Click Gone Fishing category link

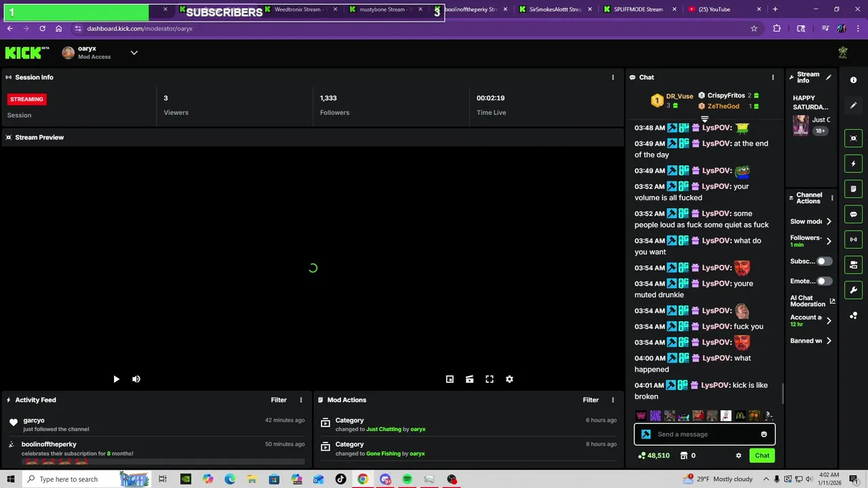(x=383, y=453)
